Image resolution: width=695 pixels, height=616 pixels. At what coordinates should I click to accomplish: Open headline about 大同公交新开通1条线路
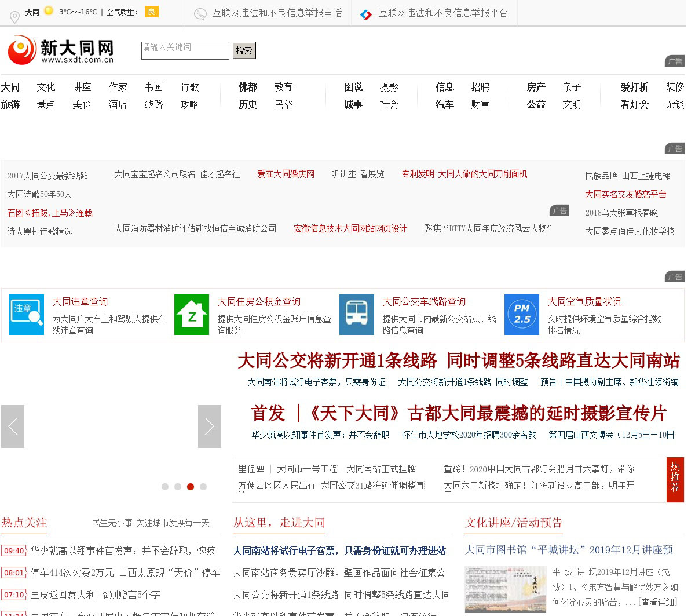tap(458, 361)
